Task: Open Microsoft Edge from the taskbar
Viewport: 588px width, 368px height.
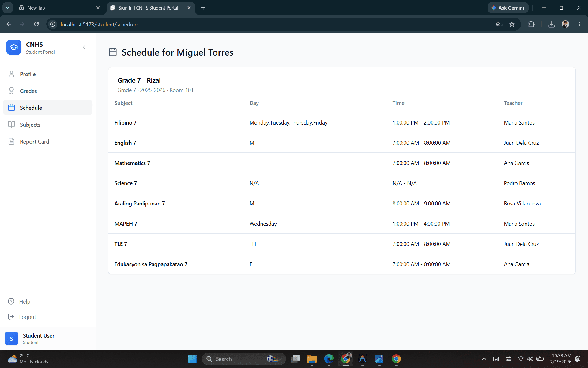Action: (329, 359)
